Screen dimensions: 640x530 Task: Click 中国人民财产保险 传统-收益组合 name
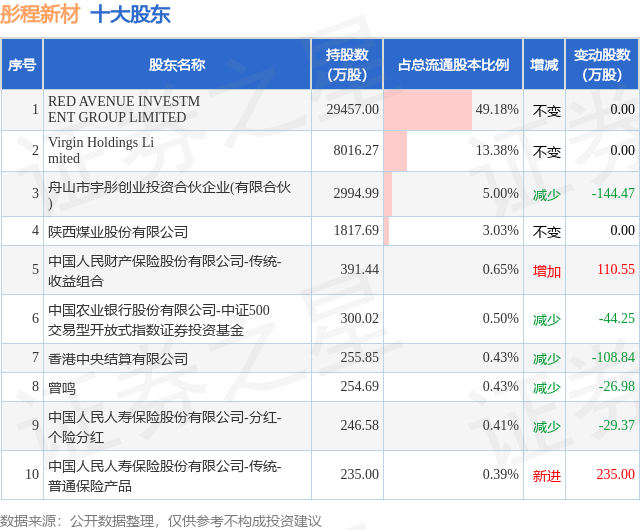point(164,270)
